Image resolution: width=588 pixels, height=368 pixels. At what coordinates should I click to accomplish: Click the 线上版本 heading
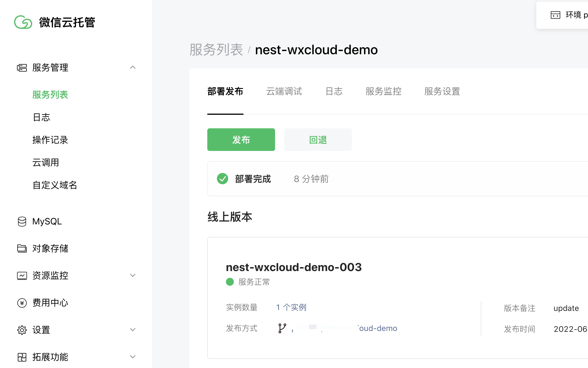pos(230,217)
